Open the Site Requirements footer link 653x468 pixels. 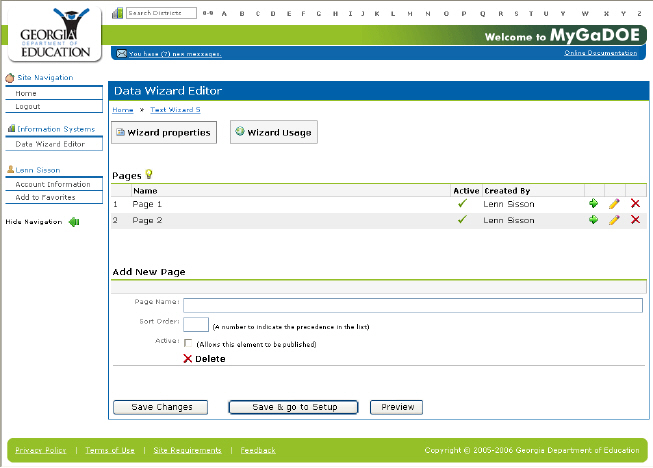pyautogui.click(x=187, y=450)
